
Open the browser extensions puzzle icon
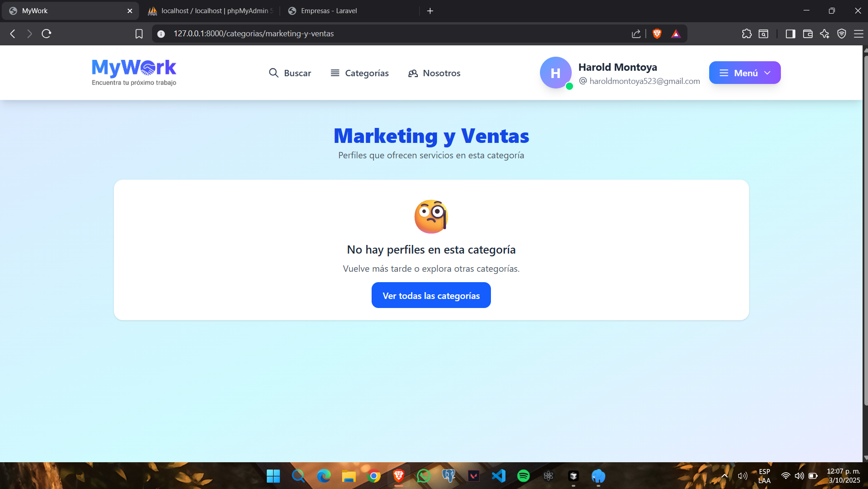click(x=746, y=34)
